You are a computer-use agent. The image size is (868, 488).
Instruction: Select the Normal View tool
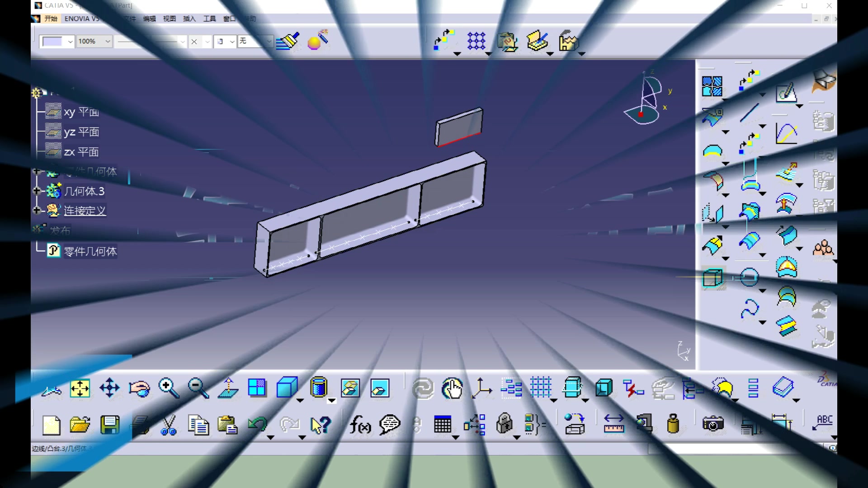click(x=228, y=388)
